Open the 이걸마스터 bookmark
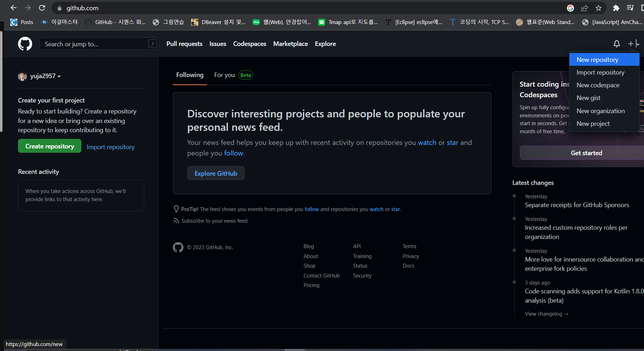 59,22
